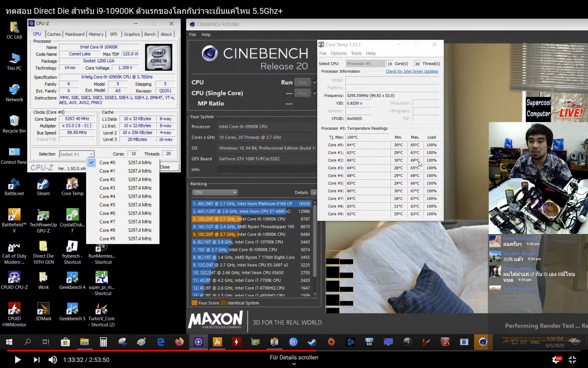This screenshot has width=588, height=368.
Task: Launch Battlefield V desktop icon
Action: 14,221
